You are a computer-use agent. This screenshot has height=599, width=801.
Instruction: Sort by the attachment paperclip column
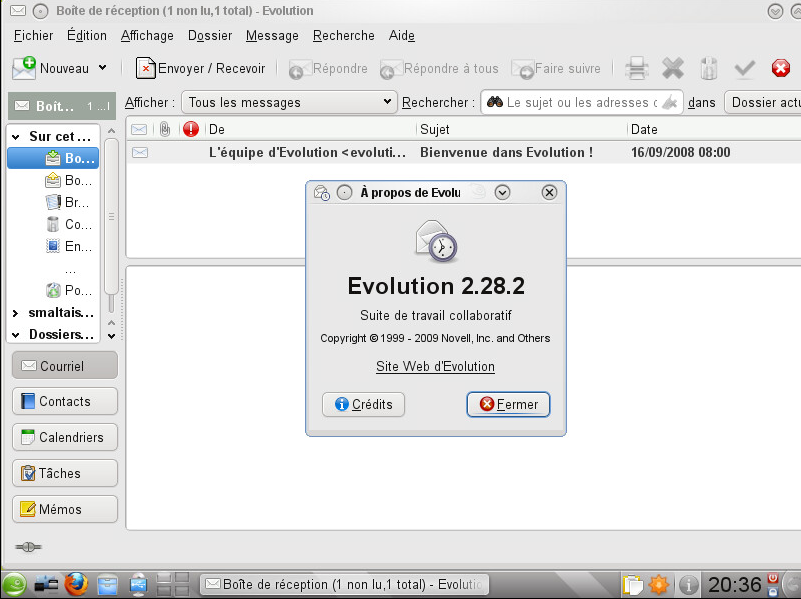(x=164, y=129)
